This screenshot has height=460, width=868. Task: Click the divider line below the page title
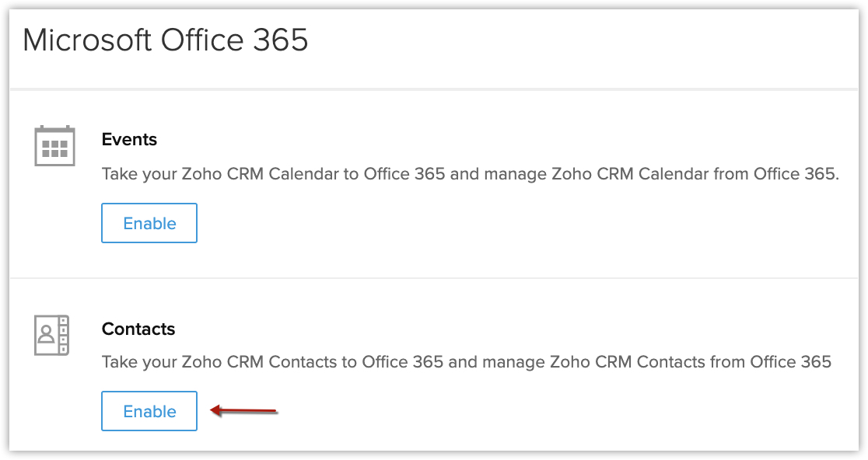[434, 90]
